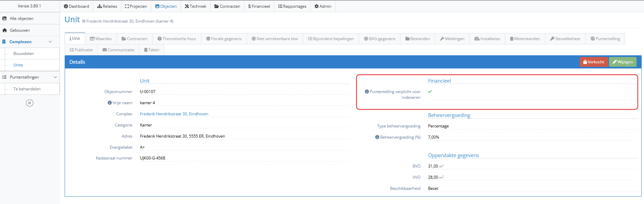Switch to Bestanden tab

417,39
